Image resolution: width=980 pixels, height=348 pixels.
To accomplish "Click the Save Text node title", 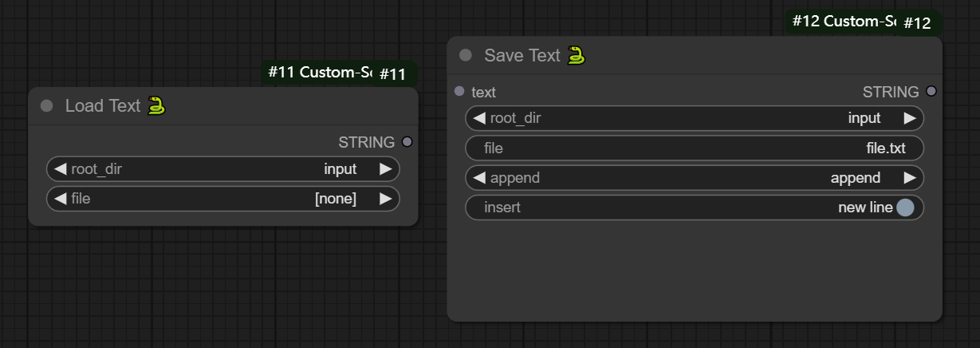I will click(x=522, y=55).
